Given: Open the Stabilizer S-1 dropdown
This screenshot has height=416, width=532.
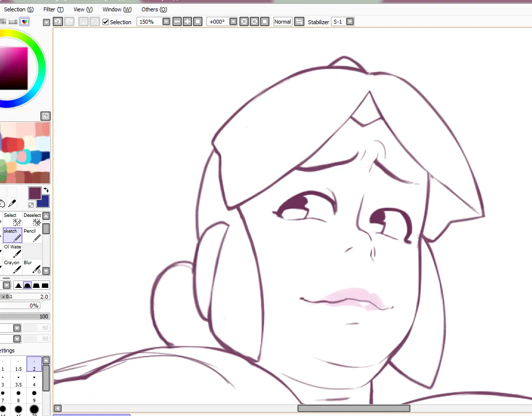Looking at the screenshot, I should click(350, 22).
